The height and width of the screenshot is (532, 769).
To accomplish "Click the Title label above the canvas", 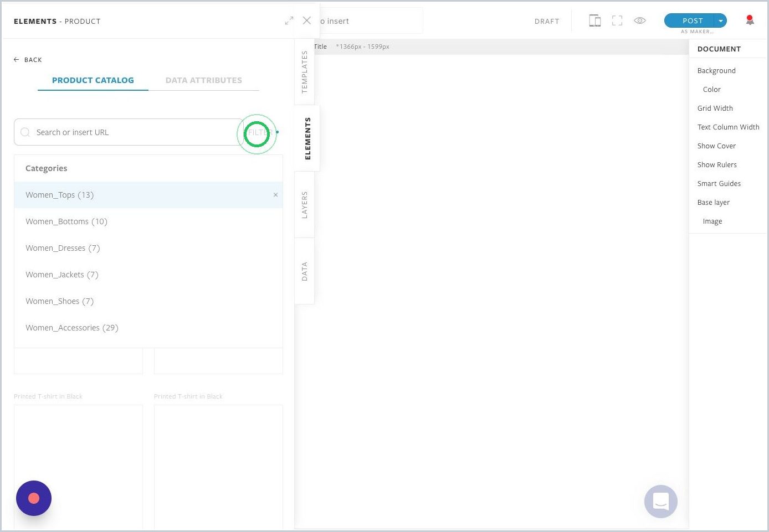I will pyautogui.click(x=320, y=47).
